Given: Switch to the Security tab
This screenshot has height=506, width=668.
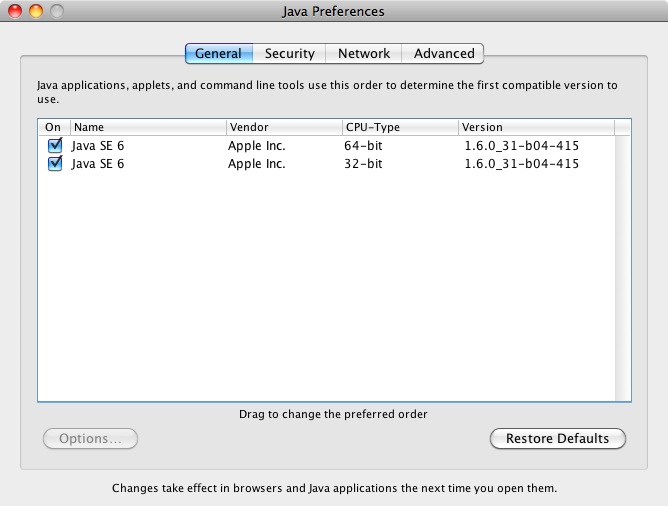Looking at the screenshot, I should coord(289,54).
